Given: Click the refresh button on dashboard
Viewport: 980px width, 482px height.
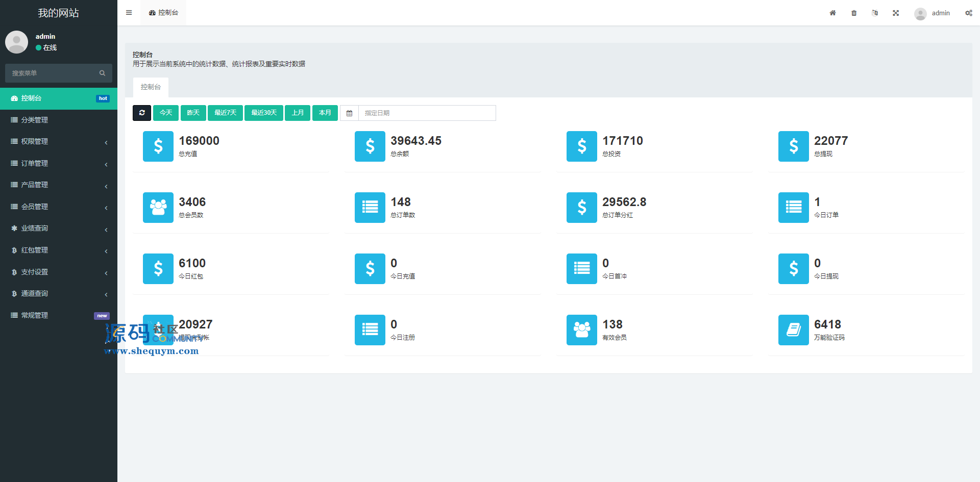Looking at the screenshot, I should pyautogui.click(x=142, y=113).
